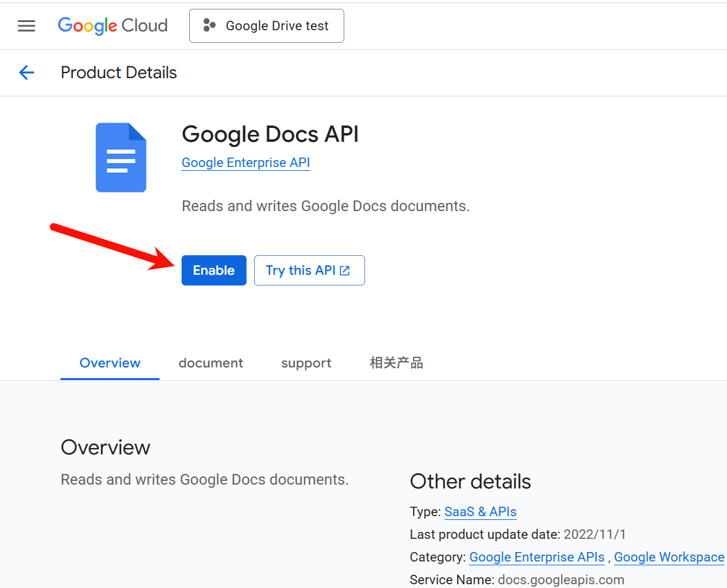Viewport: 727px width, 588px height.
Task: Click the update date 2022/11/1
Action: click(595, 534)
